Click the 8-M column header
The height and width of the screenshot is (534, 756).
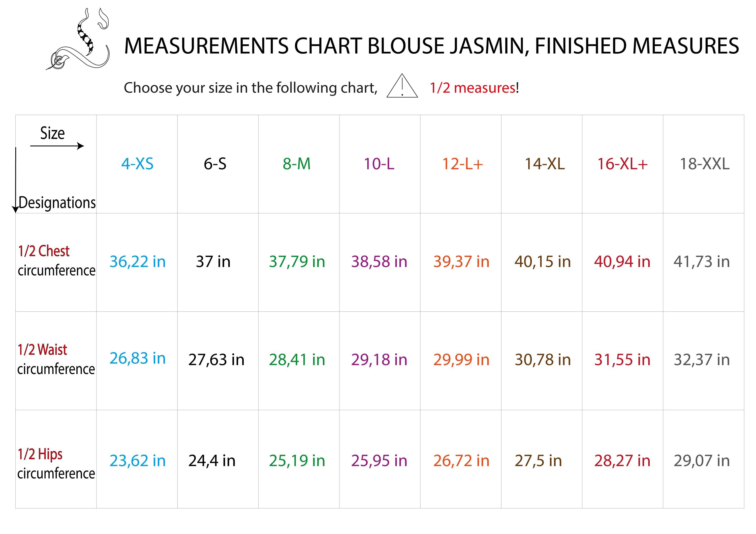297,164
